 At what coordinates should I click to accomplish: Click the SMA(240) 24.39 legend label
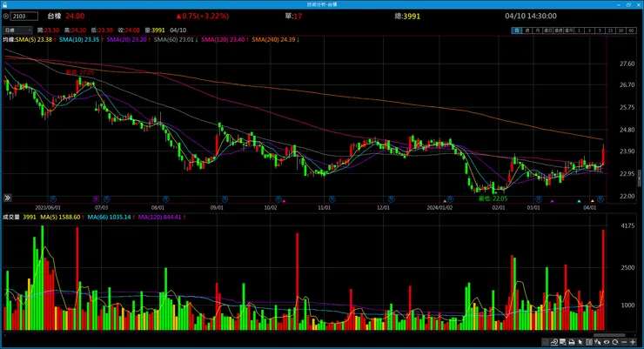click(273, 40)
